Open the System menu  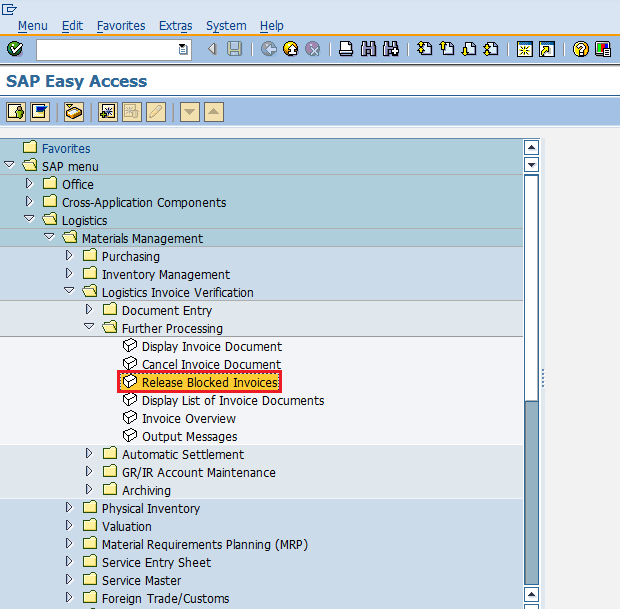226,26
